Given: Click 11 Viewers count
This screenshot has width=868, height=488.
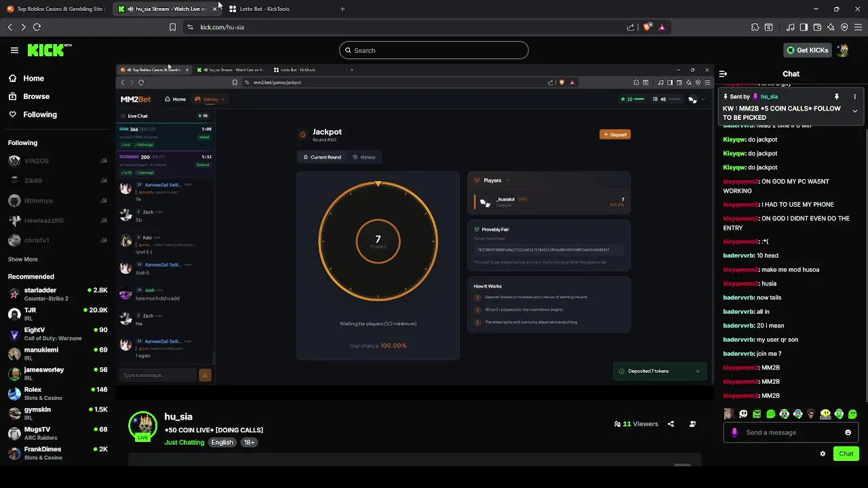Looking at the screenshot, I should tap(636, 424).
